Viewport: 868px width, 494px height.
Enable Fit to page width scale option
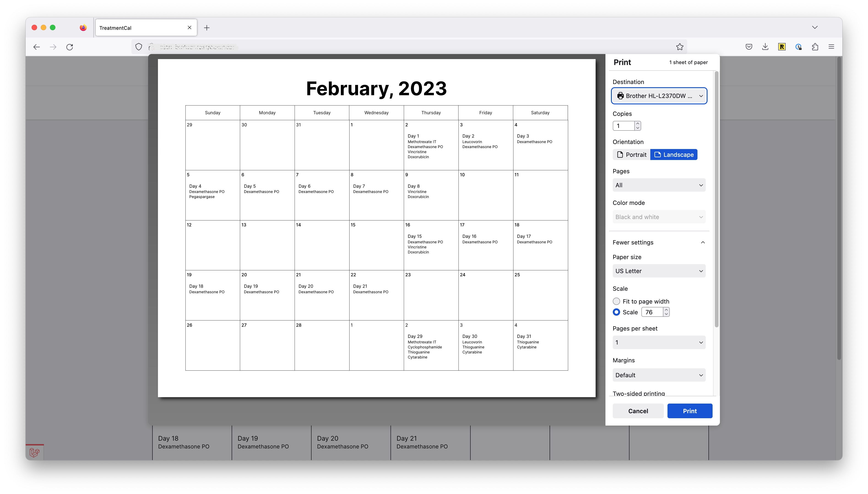(616, 301)
